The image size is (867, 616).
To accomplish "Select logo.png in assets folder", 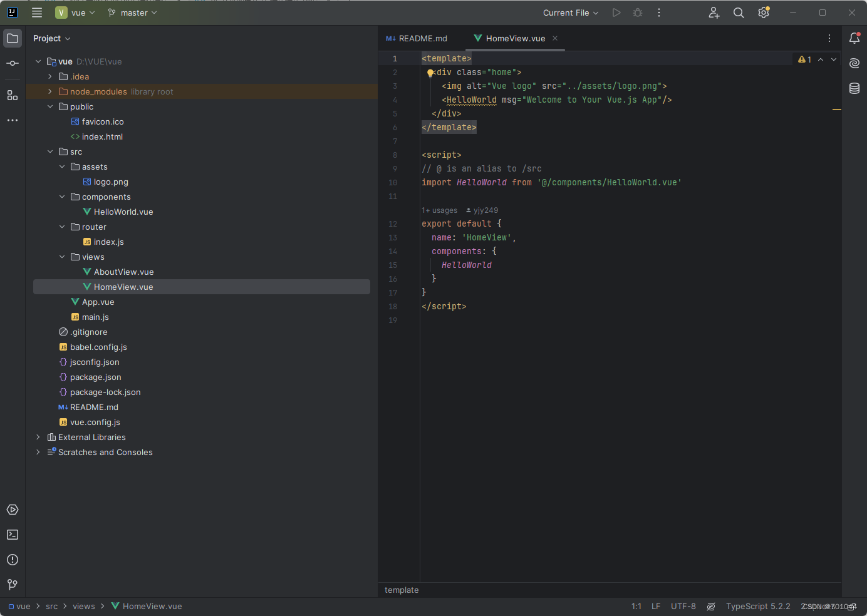I will click(111, 182).
